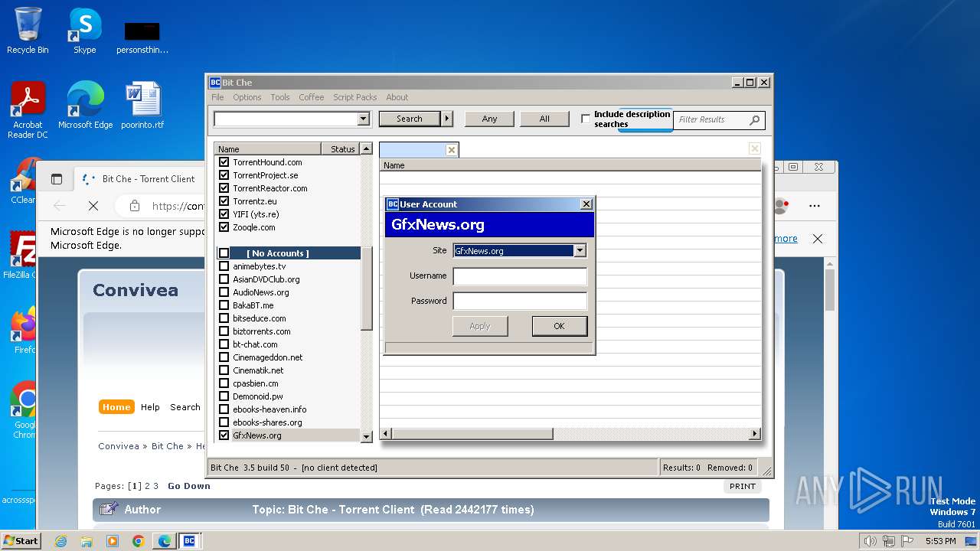Dismiss the Edge unsupported notification bar
Image resolution: width=980 pixels, height=551 pixels.
click(x=818, y=239)
